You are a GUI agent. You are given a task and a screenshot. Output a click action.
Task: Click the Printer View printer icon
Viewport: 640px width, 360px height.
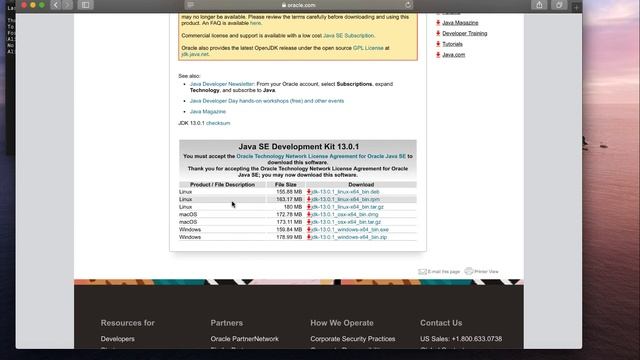[469, 271]
